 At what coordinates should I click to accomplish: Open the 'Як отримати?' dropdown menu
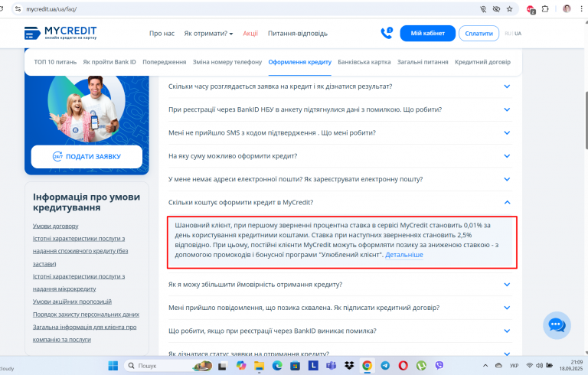click(208, 34)
